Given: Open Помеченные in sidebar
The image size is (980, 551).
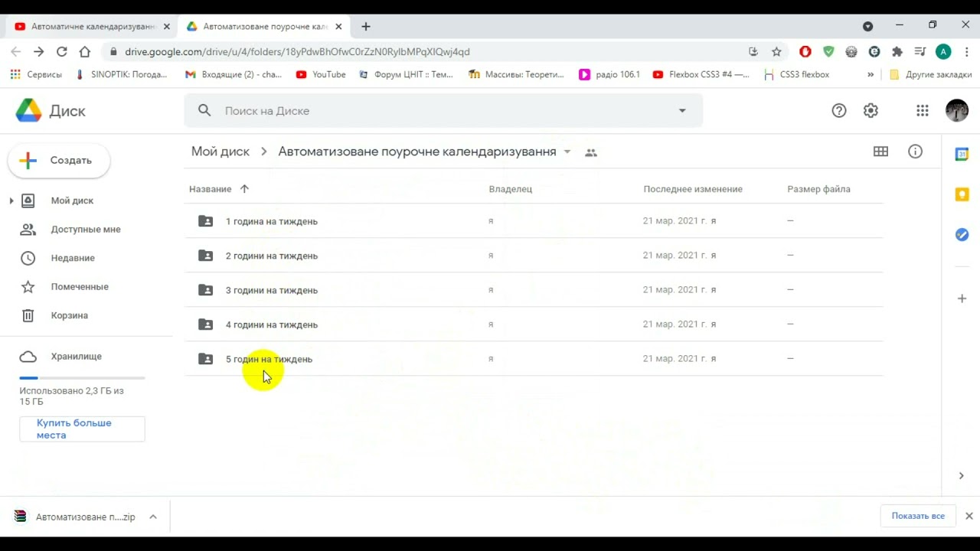Looking at the screenshot, I should point(80,286).
